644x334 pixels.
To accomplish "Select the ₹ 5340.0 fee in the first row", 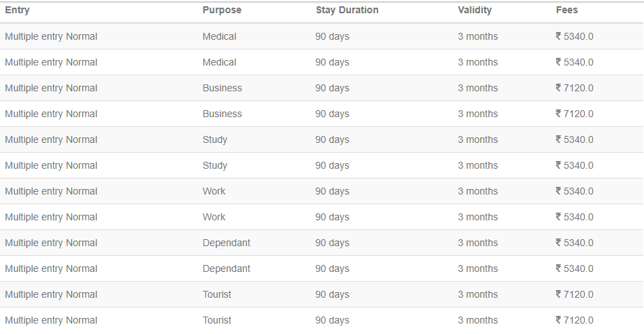I will pos(574,36).
